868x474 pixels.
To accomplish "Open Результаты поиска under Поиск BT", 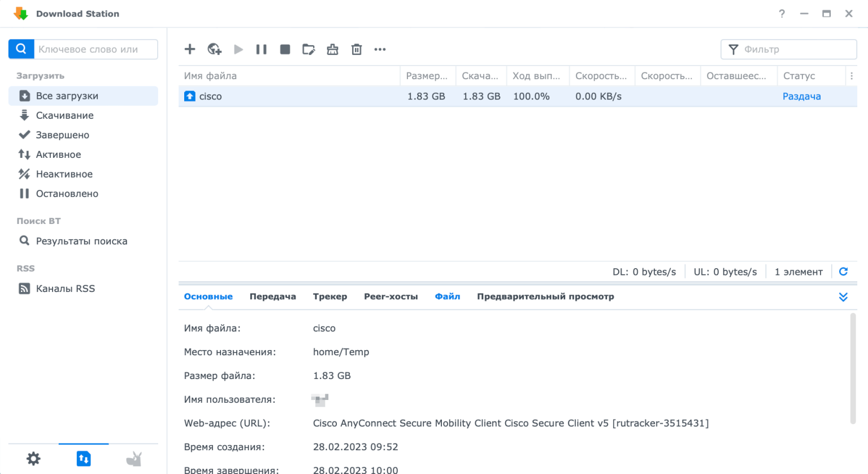I will tap(83, 241).
